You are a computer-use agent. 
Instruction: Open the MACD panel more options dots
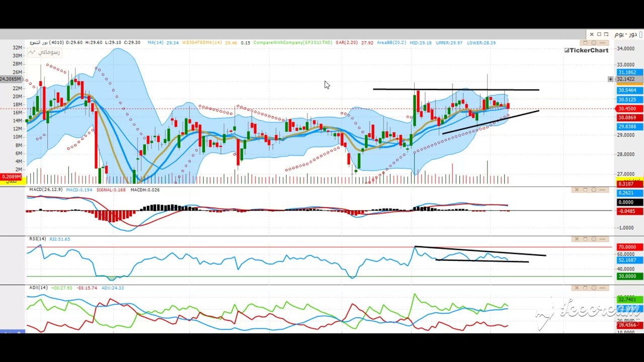[x=602, y=190]
